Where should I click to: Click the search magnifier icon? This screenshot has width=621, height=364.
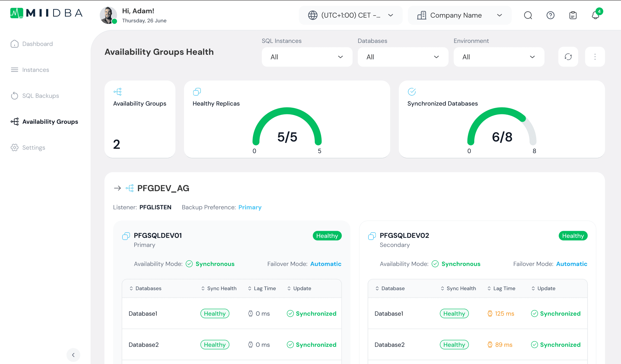528,15
